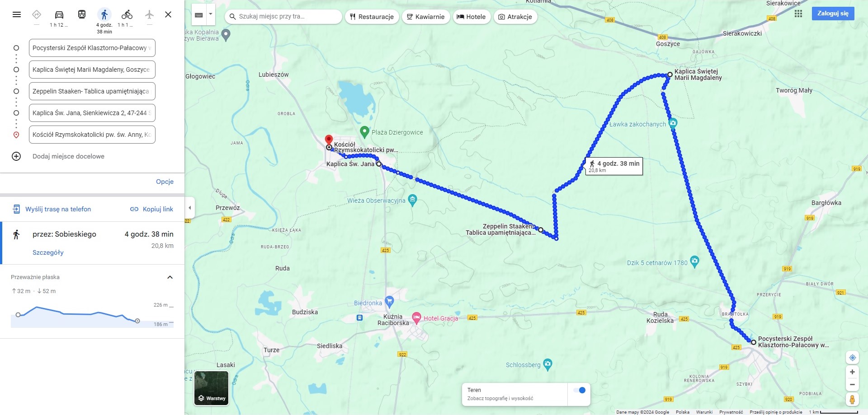Viewport: 868px width, 415px height.
Task: Add destination with plus circle icon
Action: pyautogui.click(x=16, y=156)
